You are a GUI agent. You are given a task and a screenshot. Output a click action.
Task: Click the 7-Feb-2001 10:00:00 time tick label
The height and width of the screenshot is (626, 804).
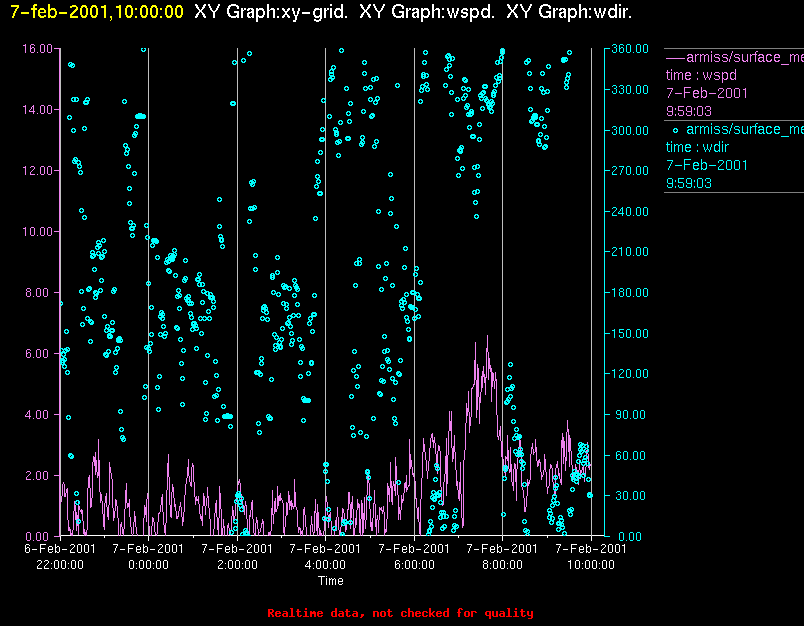coord(591,557)
